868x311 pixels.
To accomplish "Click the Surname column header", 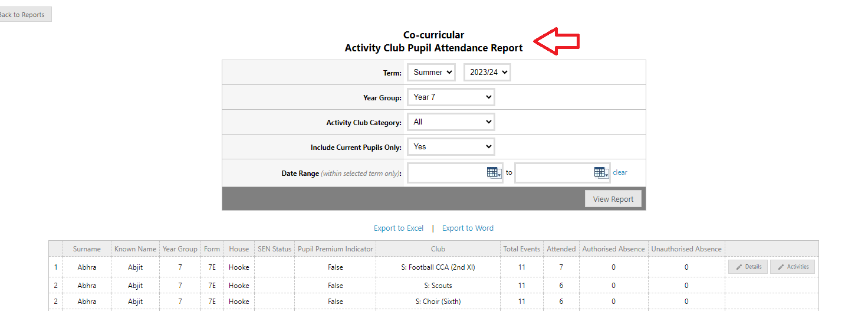I will pyautogui.click(x=87, y=249).
